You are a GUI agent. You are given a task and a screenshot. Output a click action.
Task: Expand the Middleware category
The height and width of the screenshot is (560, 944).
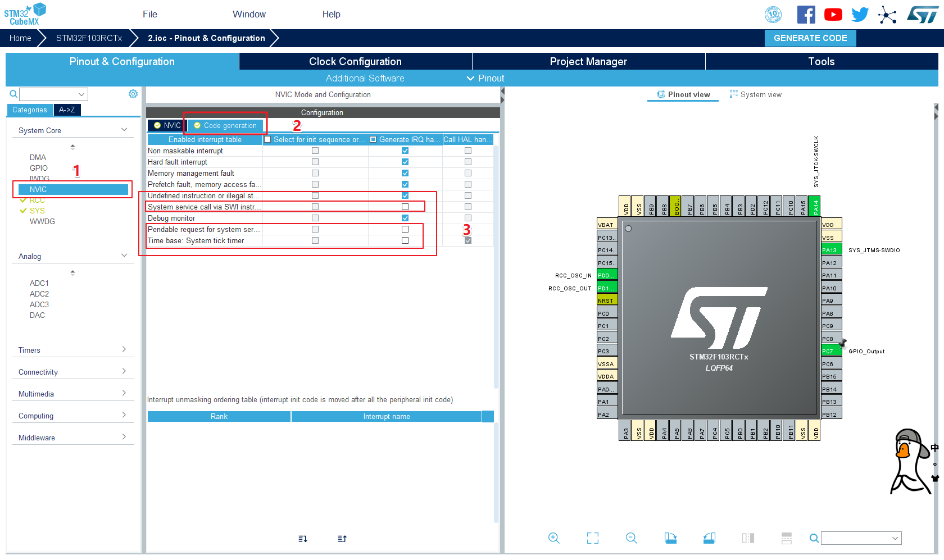[124, 437]
